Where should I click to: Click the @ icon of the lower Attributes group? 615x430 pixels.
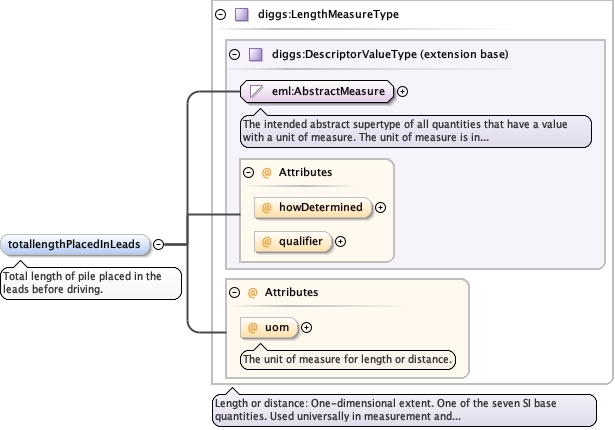pos(252,292)
